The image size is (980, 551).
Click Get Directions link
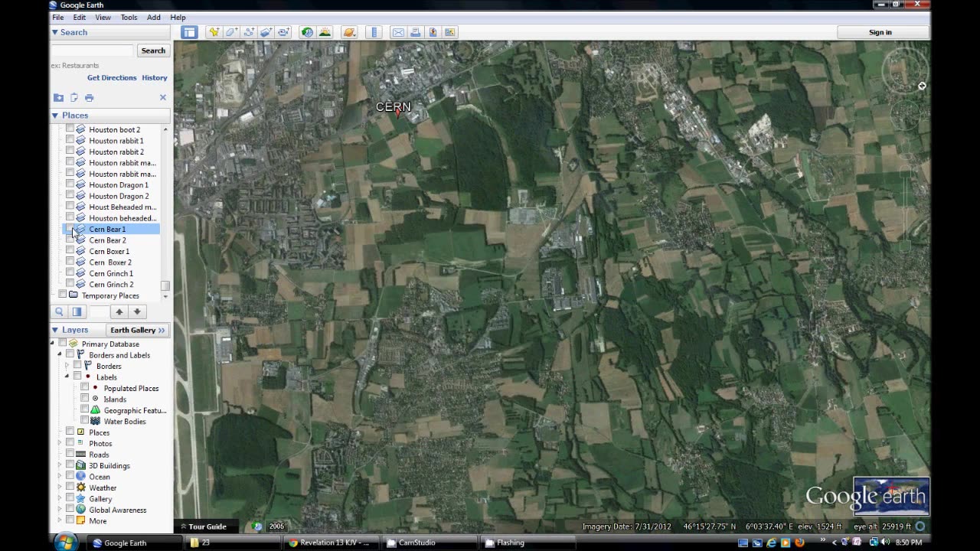112,77
